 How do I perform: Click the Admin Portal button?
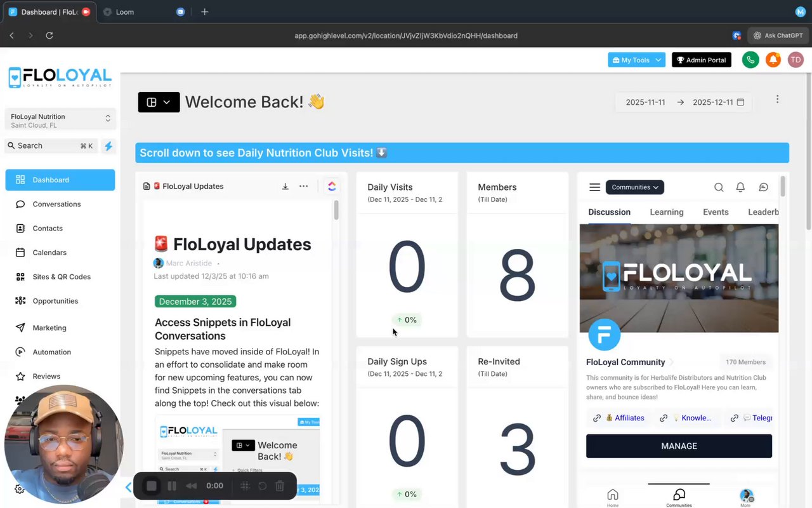tap(701, 60)
